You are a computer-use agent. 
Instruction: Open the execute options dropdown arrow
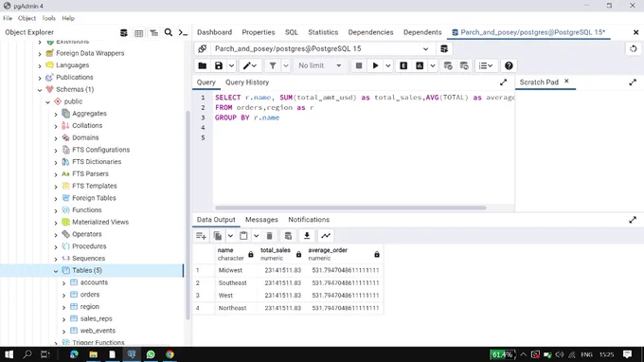click(x=387, y=65)
